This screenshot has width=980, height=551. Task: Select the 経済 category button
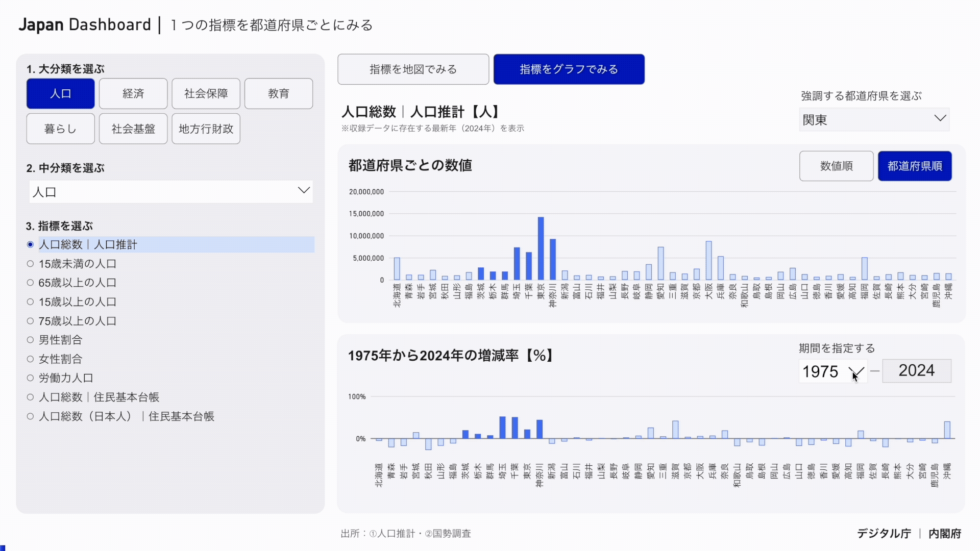133,93
